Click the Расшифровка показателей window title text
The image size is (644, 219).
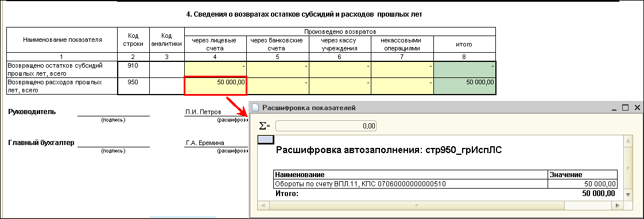309,108
